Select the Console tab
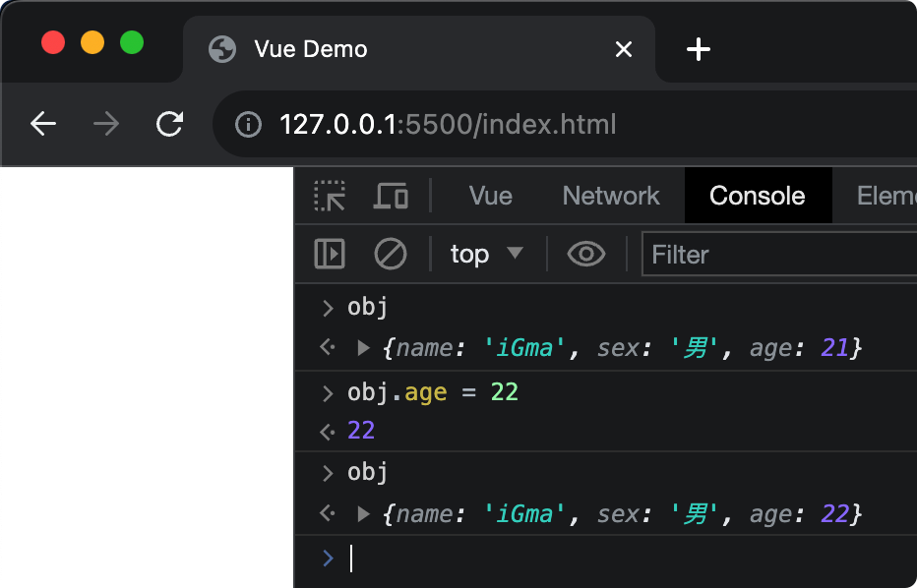This screenshot has width=917, height=588. tap(757, 196)
